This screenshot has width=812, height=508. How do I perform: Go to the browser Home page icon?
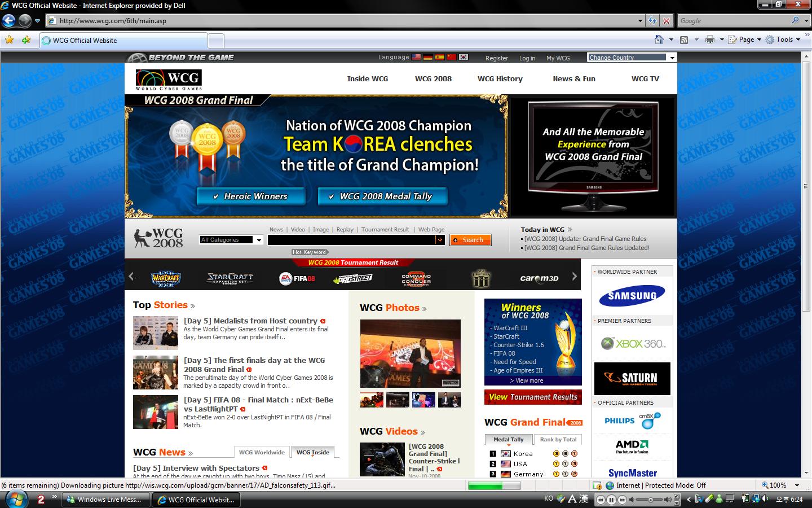point(659,40)
